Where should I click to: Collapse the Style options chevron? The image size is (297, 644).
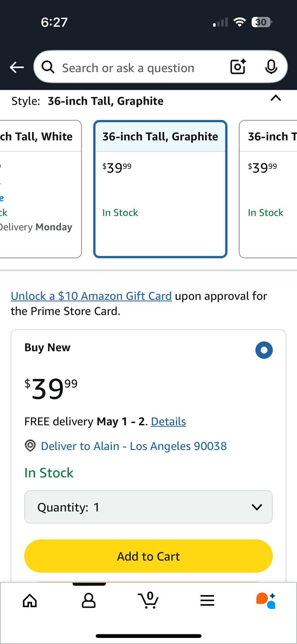pyautogui.click(x=276, y=98)
